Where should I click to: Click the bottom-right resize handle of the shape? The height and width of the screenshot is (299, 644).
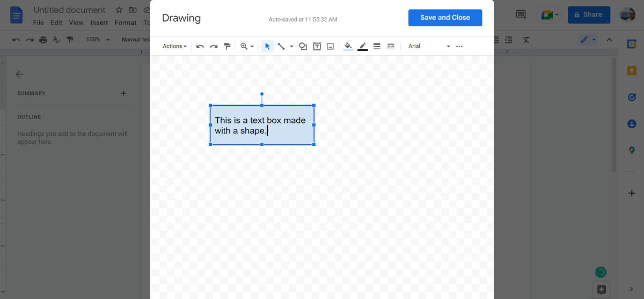tap(314, 144)
